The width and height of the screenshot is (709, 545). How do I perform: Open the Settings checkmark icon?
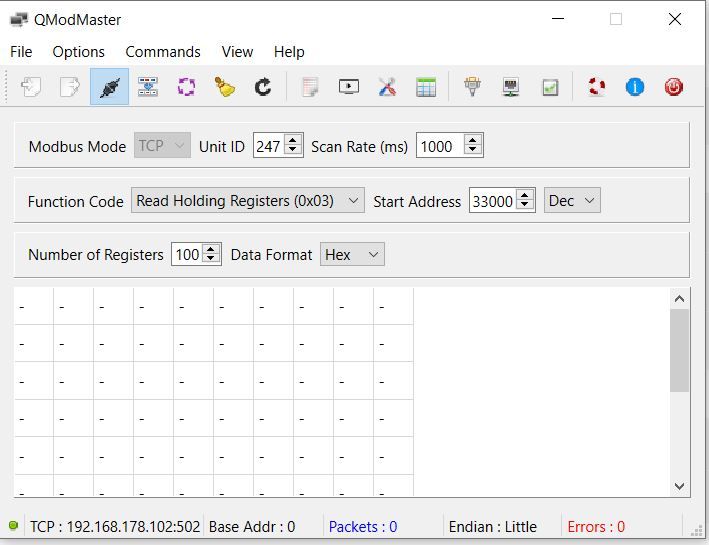click(550, 87)
